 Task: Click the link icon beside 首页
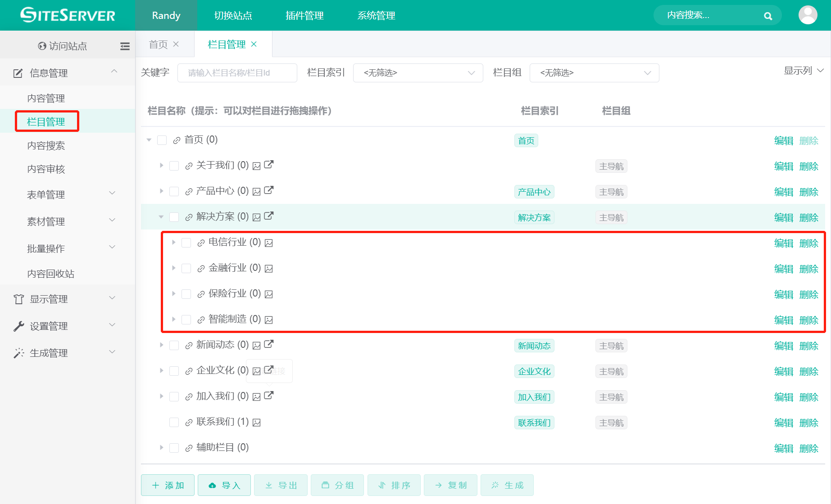[176, 140]
